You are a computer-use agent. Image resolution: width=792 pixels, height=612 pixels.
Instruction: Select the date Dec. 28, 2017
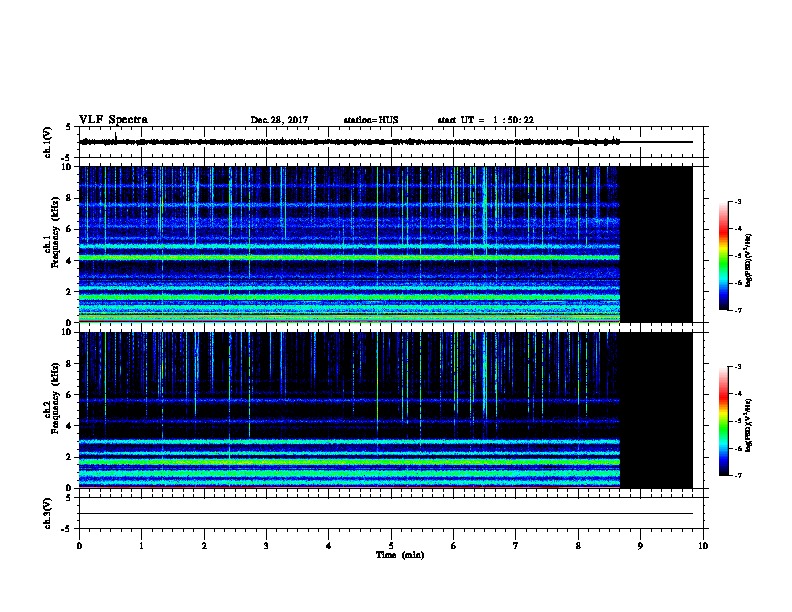279,120
